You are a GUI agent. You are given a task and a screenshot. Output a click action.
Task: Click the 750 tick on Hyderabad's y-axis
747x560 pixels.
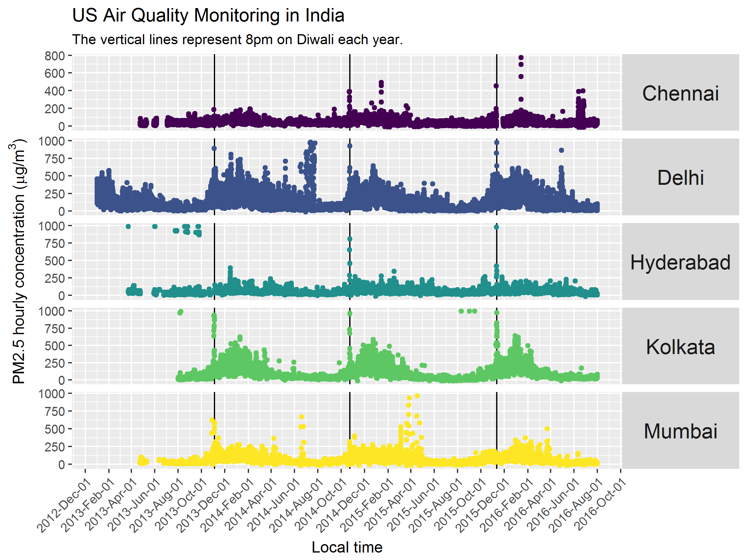[55, 243]
